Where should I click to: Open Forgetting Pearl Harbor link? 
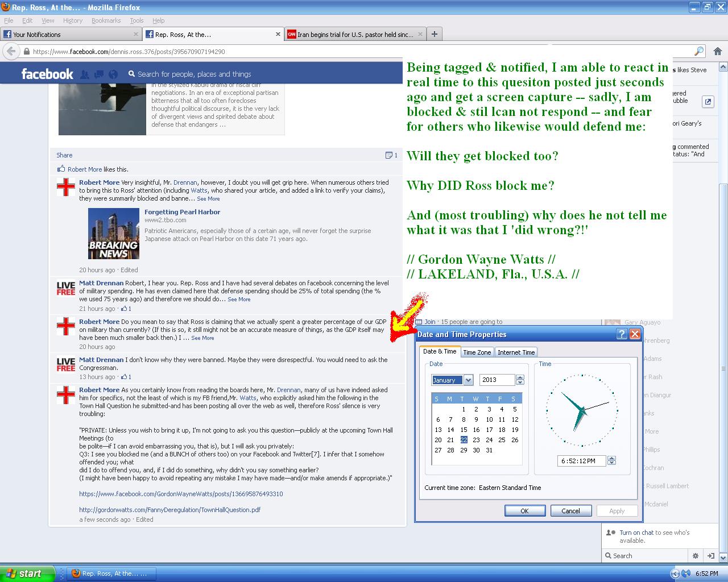point(182,212)
